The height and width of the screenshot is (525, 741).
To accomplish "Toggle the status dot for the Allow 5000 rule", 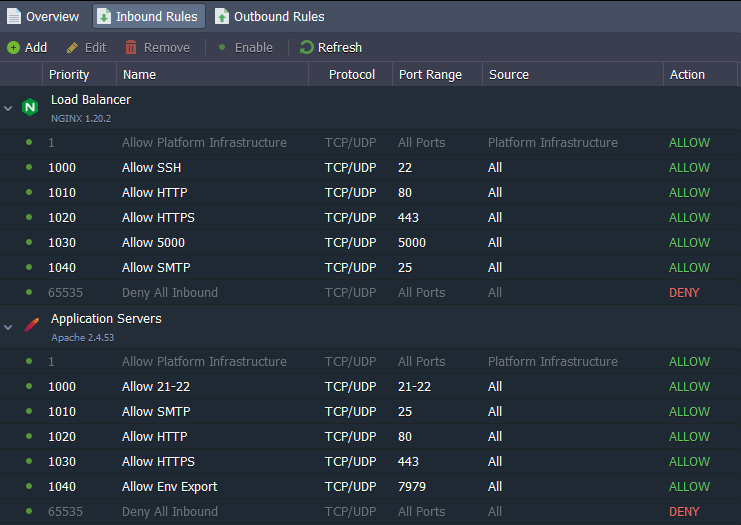I will [29, 242].
